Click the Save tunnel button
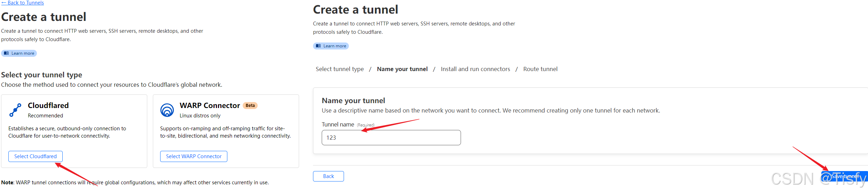 pos(844,176)
